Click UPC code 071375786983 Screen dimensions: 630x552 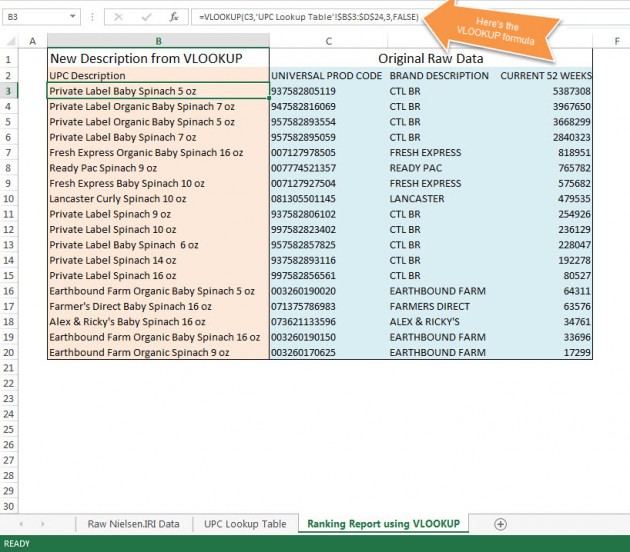[303, 307]
